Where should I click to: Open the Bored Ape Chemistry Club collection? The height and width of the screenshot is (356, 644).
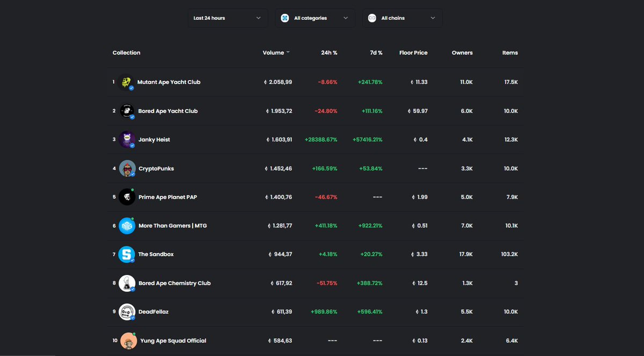pos(174,283)
